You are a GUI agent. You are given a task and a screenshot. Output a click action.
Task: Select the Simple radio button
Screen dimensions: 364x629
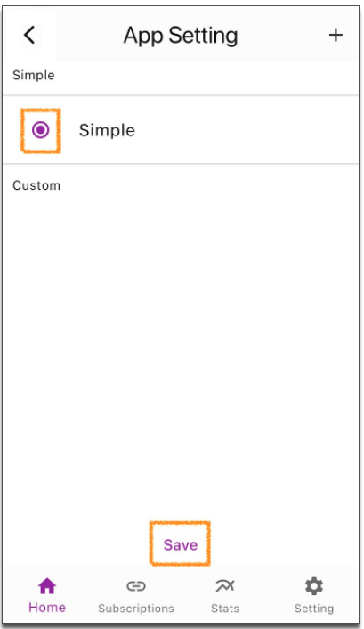coord(40,130)
